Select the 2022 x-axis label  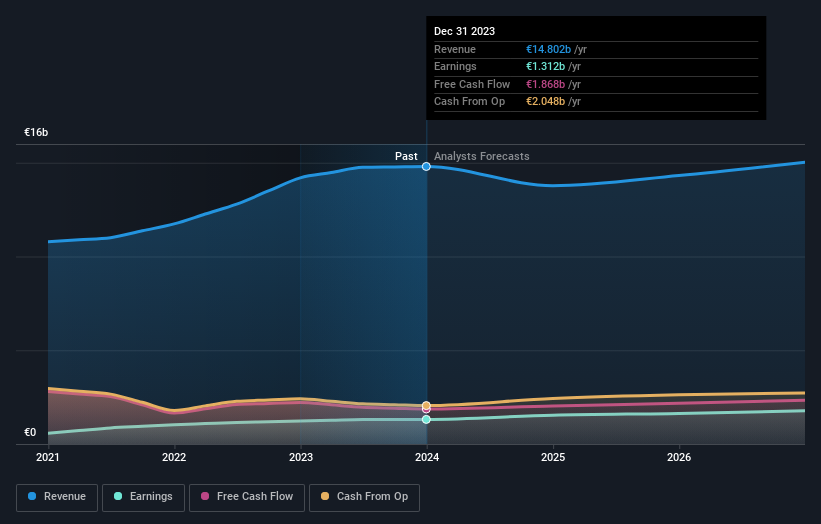(174, 457)
